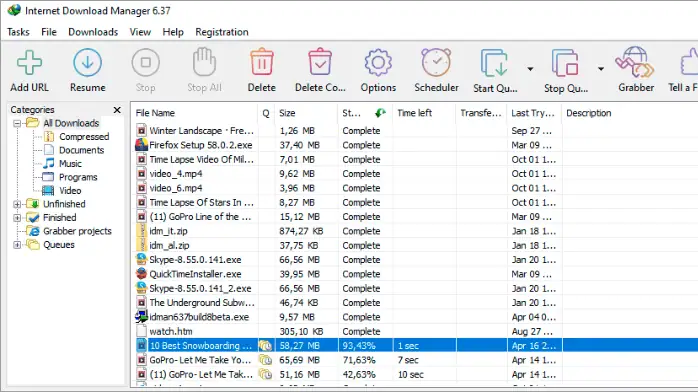Screen dimensions: 698x392
Task: Click the Delete trash icon
Action: tap(262, 62)
